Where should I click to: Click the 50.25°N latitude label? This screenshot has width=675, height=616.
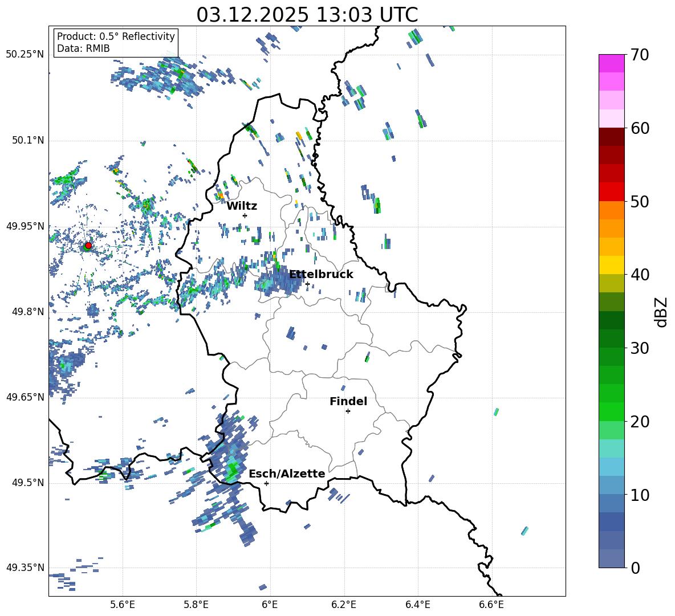[x=25, y=55]
